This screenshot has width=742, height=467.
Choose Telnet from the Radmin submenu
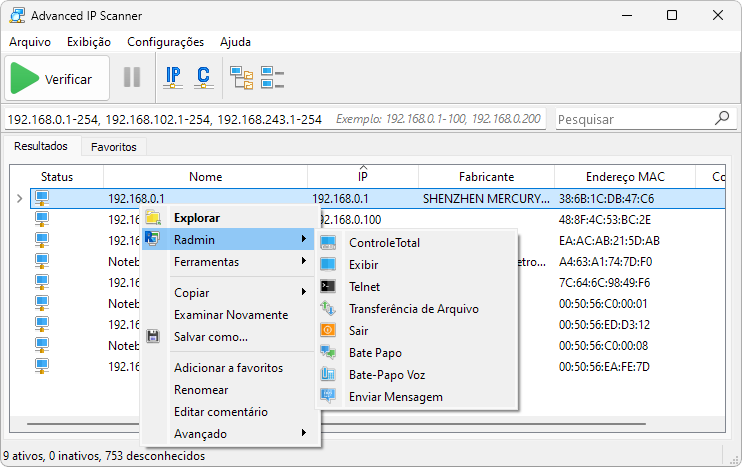[364, 287]
